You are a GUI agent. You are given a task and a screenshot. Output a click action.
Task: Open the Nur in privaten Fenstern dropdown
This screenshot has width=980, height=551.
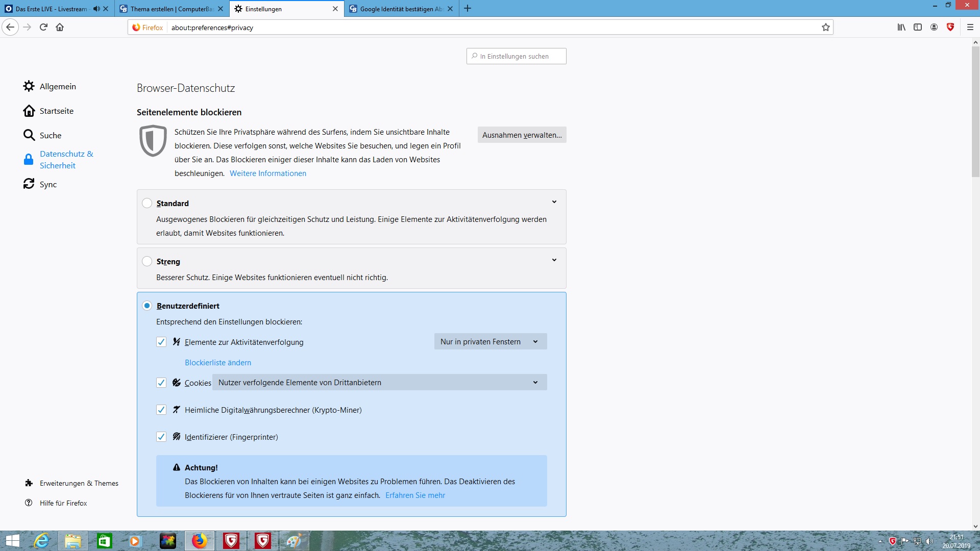[x=490, y=341]
